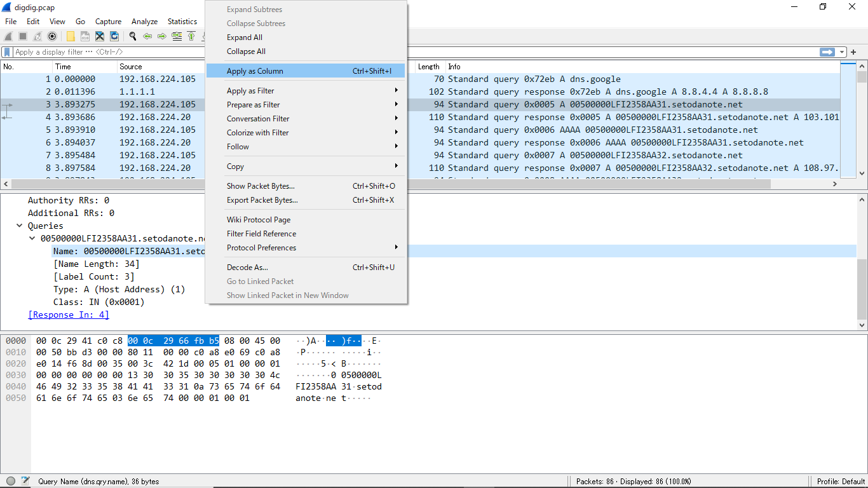Select the [Label Count: 3] field
Viewport: 868px width, 488px height.
coord(93,276)
